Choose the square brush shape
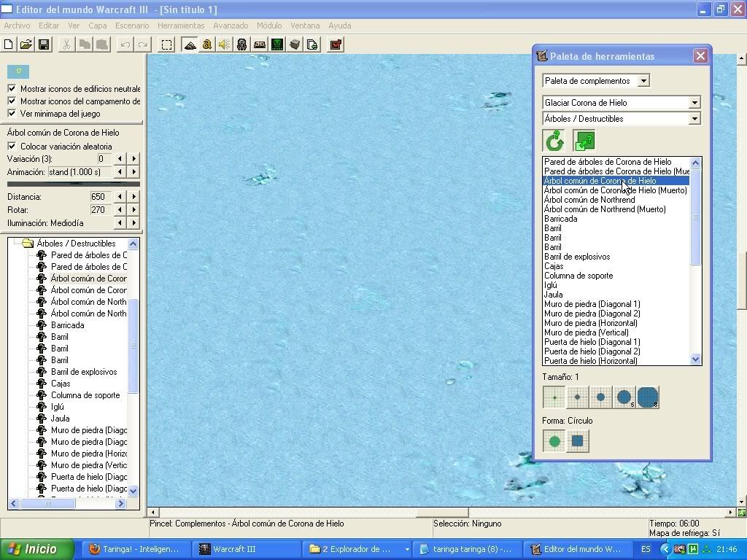Image resolution: width=747 pixels, height=560 pixels. [x=578, y=441]
